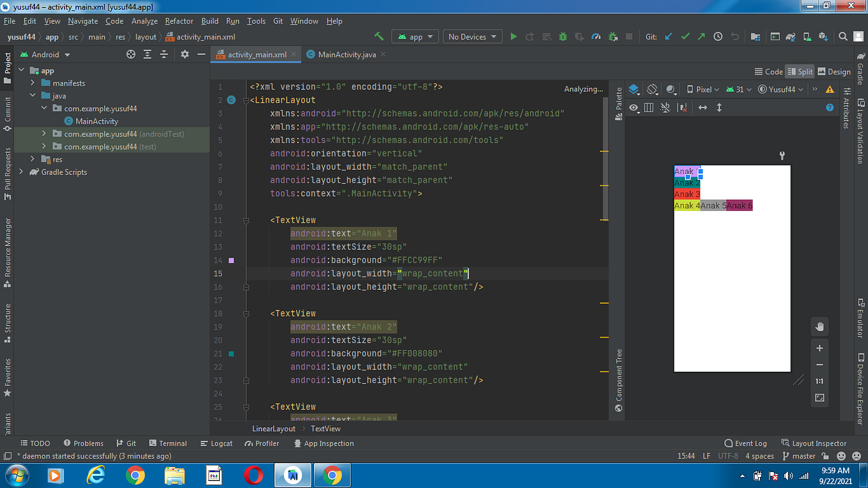This screenshot has width=868, height=488.
Task: Open the Refactor menu
Action: click(x=179, y=21)
